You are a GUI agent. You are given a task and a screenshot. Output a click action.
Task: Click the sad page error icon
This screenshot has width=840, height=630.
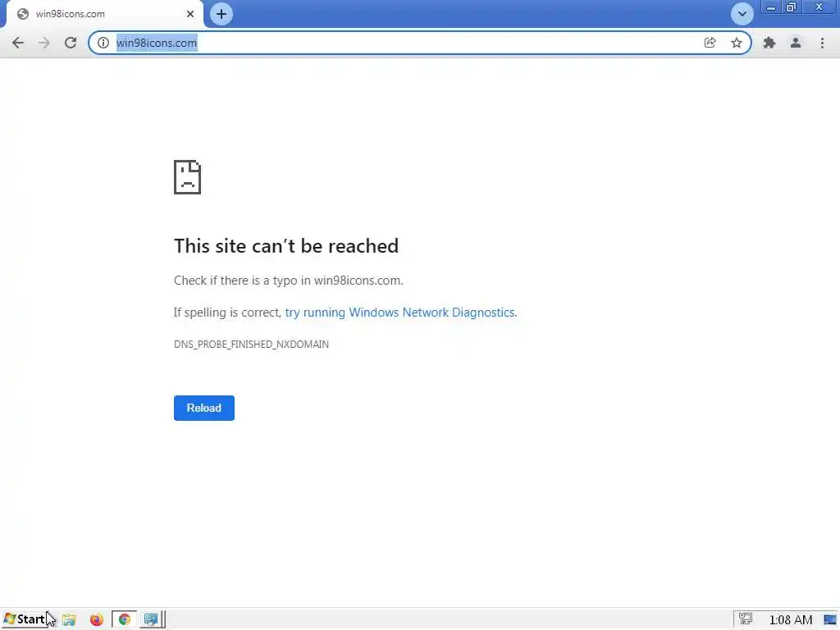tap(188, 177)
